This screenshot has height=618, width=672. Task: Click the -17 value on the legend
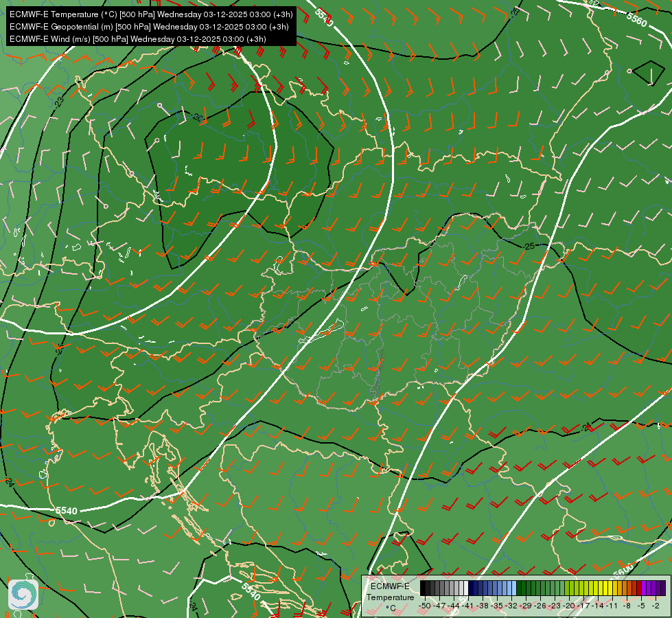pos(583,606)
